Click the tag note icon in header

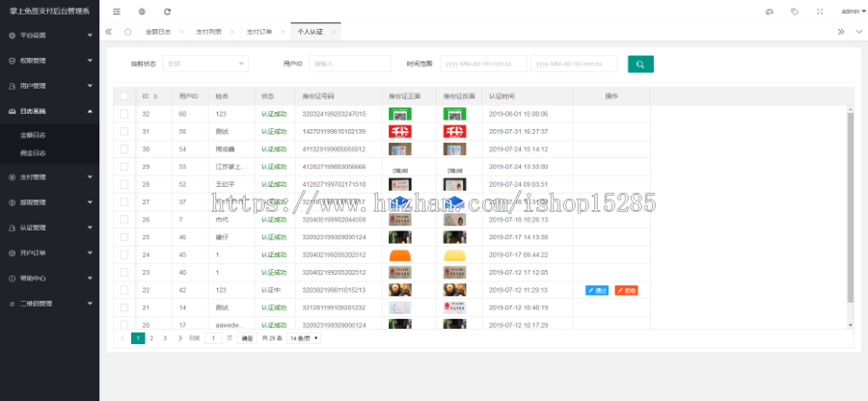tap(795, 12)
